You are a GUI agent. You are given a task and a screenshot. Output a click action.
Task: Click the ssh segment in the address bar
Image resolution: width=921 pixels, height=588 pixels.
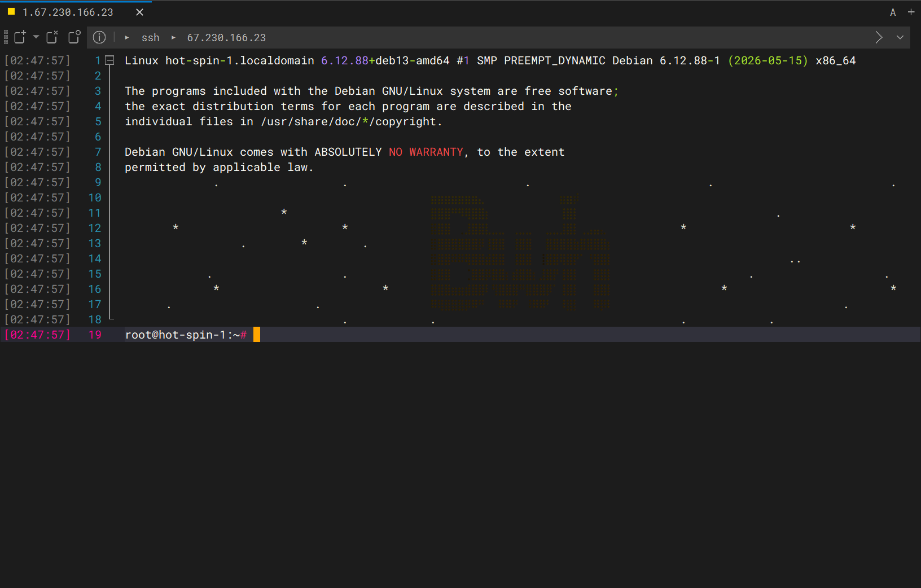(x=151, y=38)
